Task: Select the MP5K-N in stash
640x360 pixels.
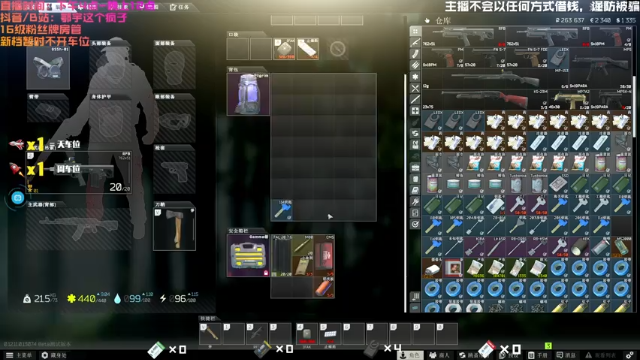Action: (611, 99)
